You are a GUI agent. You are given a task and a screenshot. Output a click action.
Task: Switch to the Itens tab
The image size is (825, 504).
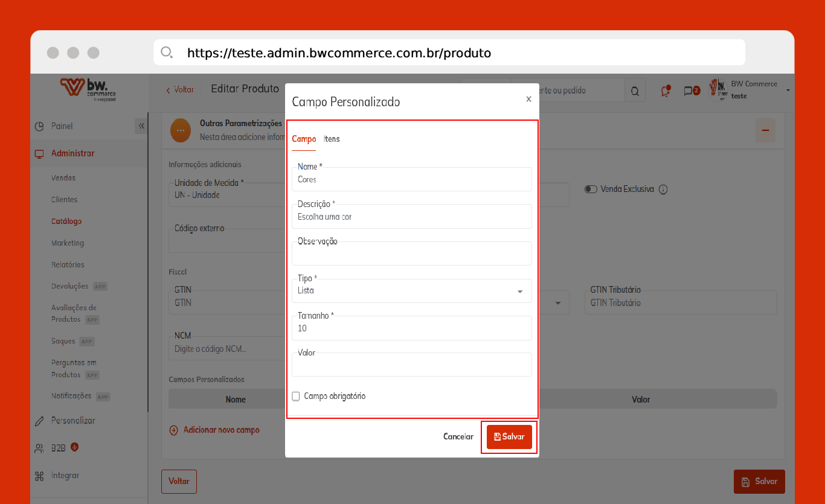332,139
